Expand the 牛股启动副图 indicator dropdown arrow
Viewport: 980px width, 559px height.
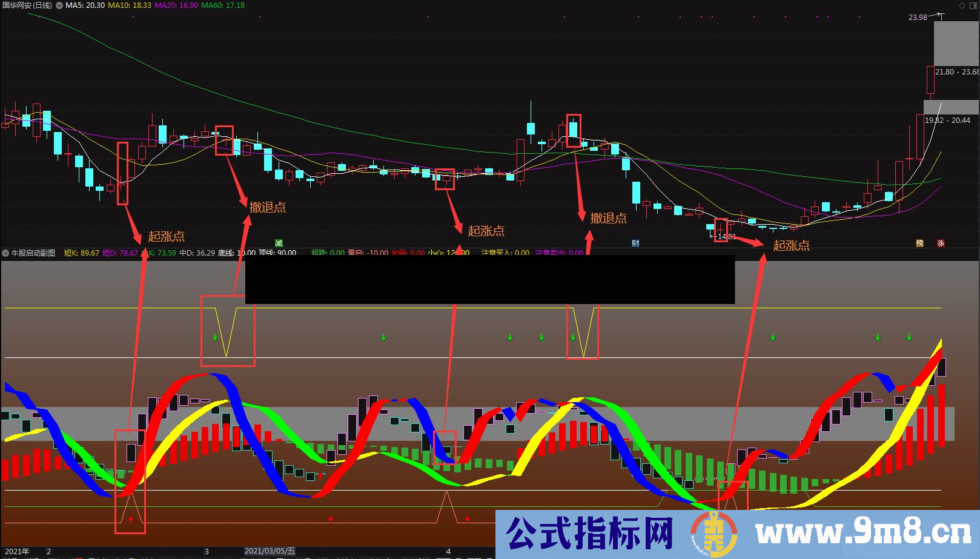(x=5, y=253)
